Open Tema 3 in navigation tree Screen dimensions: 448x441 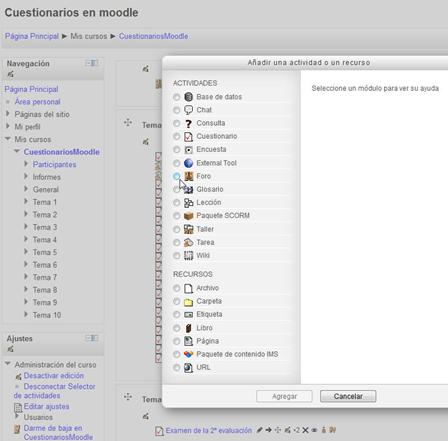pos(45,227)
